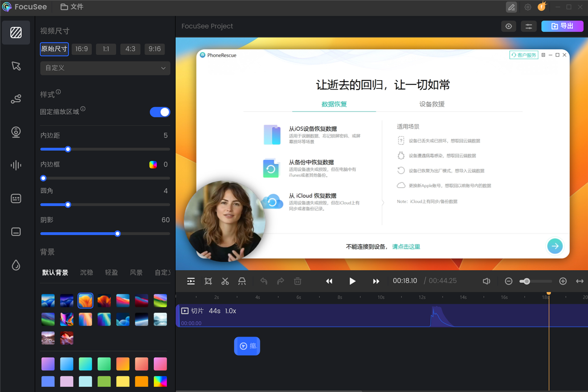Adjust the timeline zoom slider
Image resolution: width=588 pixels, height=392 pixels.
point(536,281)
